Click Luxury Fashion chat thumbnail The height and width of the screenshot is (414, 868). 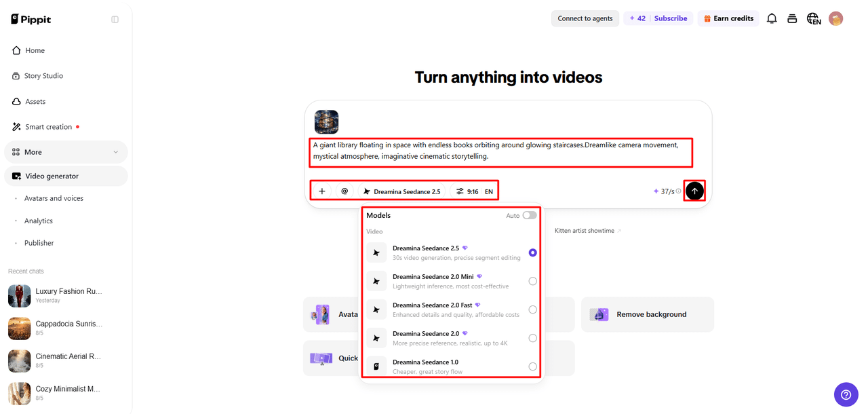coord(20,296)
